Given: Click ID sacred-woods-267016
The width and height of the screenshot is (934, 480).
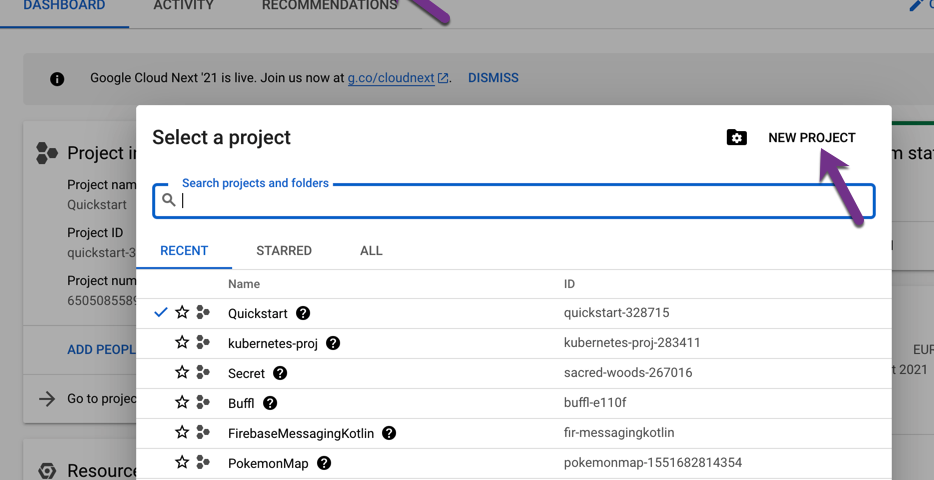Looking at the screenshot, I should coord(628,373).
